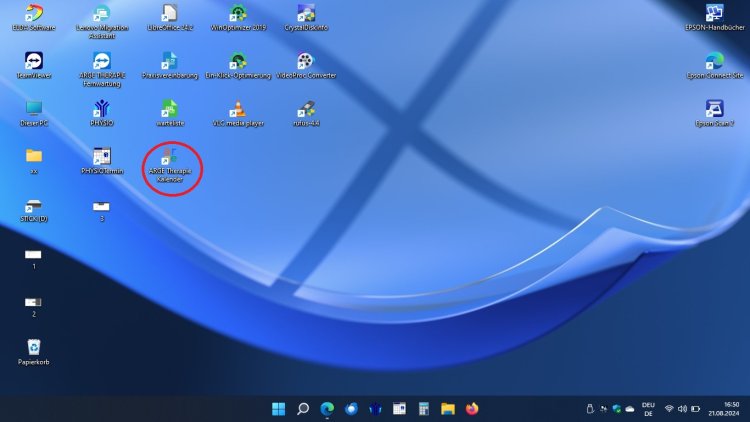Viewport: 750px width, 422px height.
Task: Launch Microsoft Edge from the taskbar
Action: click(327, 409)
